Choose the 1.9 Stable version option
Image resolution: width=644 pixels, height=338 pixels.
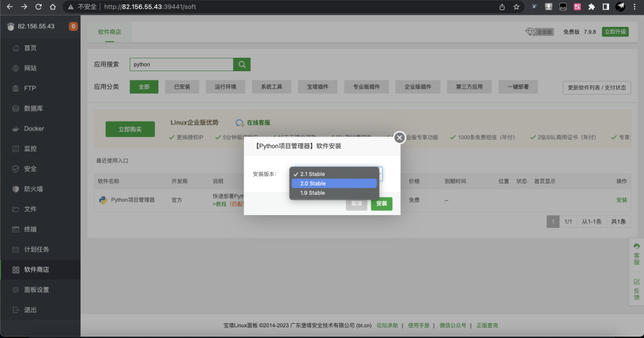point(334,193)
